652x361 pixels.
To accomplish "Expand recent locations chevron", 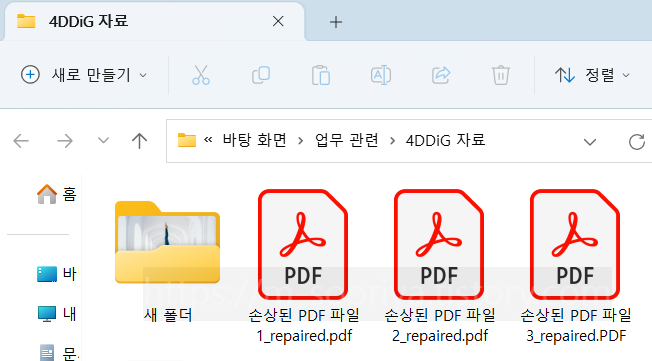I will click(103, 141).
